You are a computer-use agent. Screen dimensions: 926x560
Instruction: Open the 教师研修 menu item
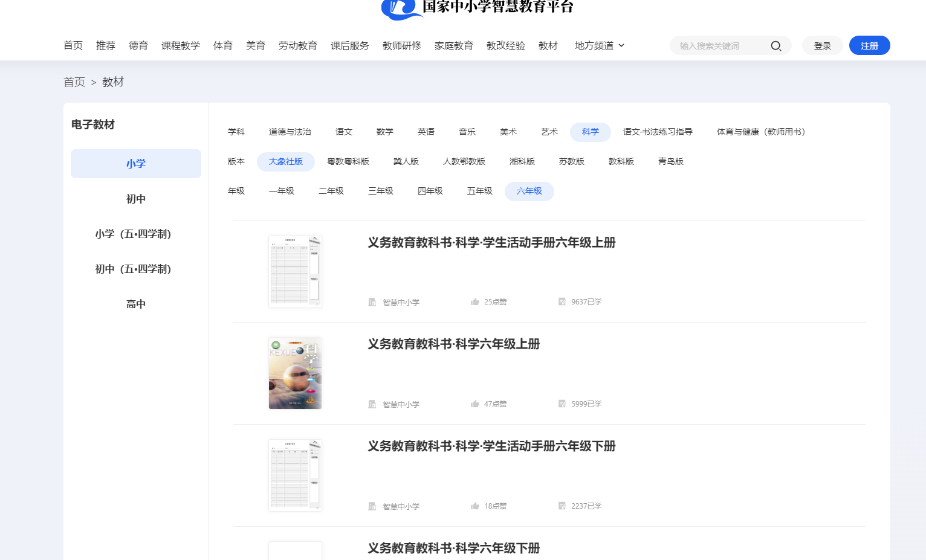pos(401,45)
